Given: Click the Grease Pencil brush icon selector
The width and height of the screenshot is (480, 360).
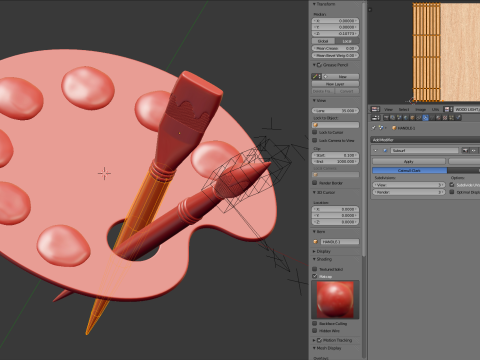Looking at the screenshot, I should coord(317,76).
